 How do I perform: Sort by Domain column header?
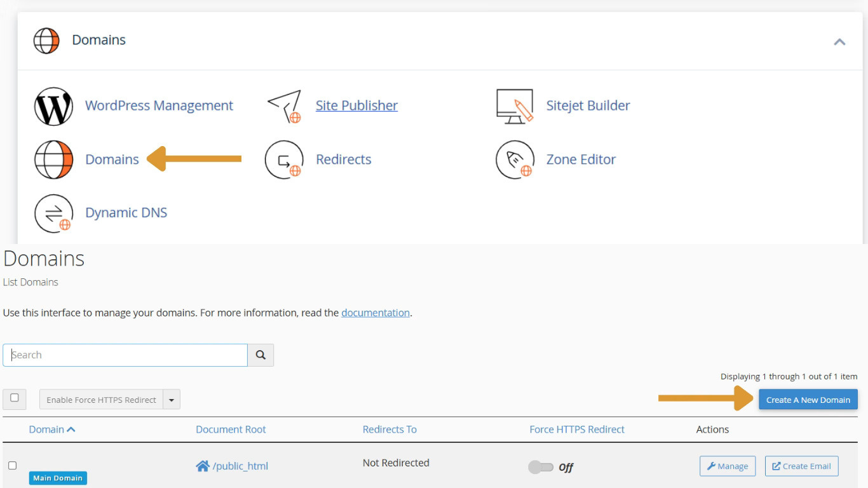[x=52, y=430]
